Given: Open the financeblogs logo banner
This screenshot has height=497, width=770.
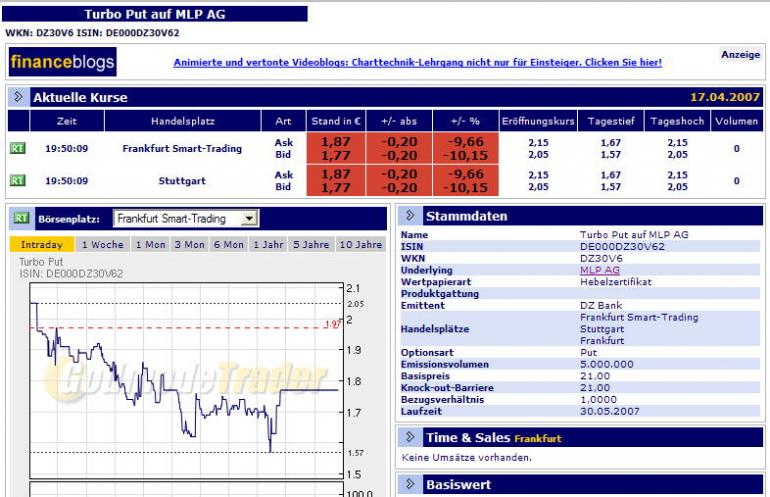Looking at the screenshot, I should pos(62,62).
